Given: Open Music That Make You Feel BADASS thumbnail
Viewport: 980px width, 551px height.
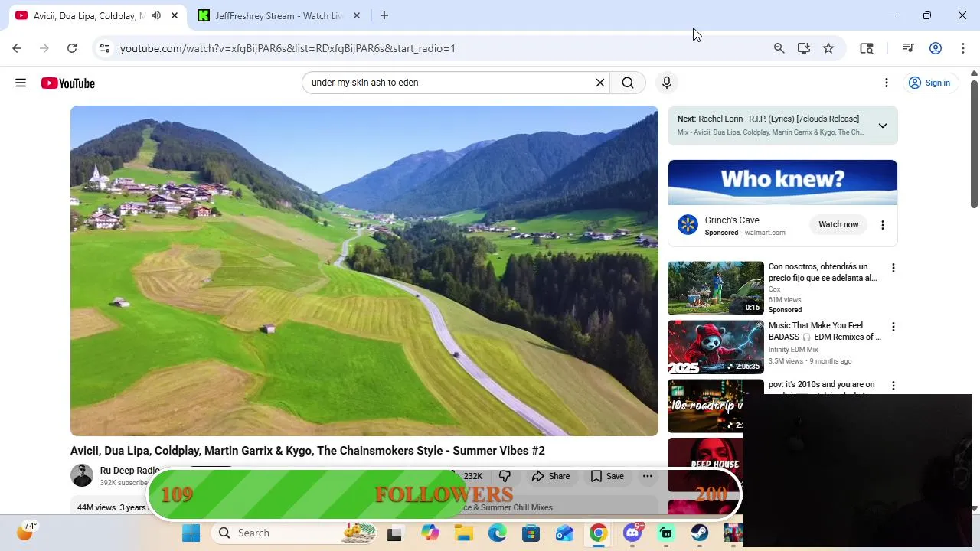Looking at the screenshot, I should [x=716, y=347].
